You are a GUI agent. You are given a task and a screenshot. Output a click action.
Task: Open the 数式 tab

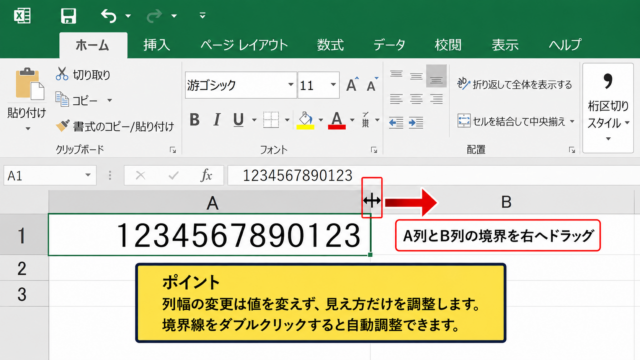coord(330,44)
